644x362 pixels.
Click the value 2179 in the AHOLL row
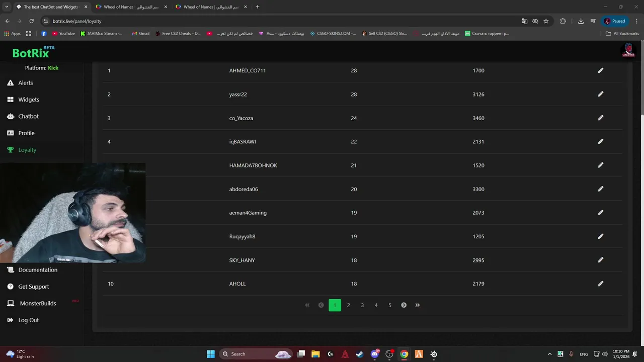(478, 284)
